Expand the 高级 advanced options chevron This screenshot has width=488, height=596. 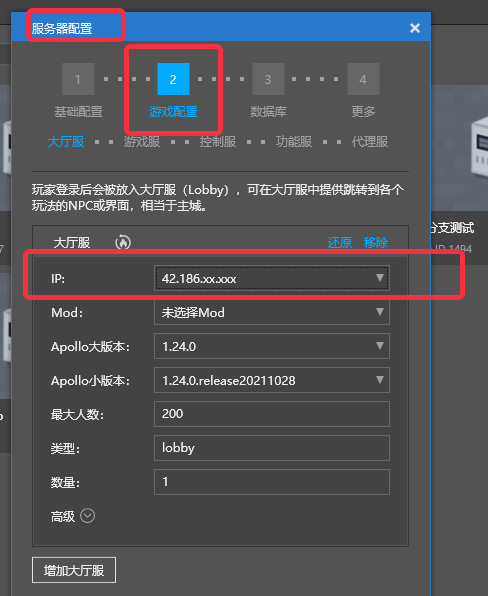pos(87,516)
